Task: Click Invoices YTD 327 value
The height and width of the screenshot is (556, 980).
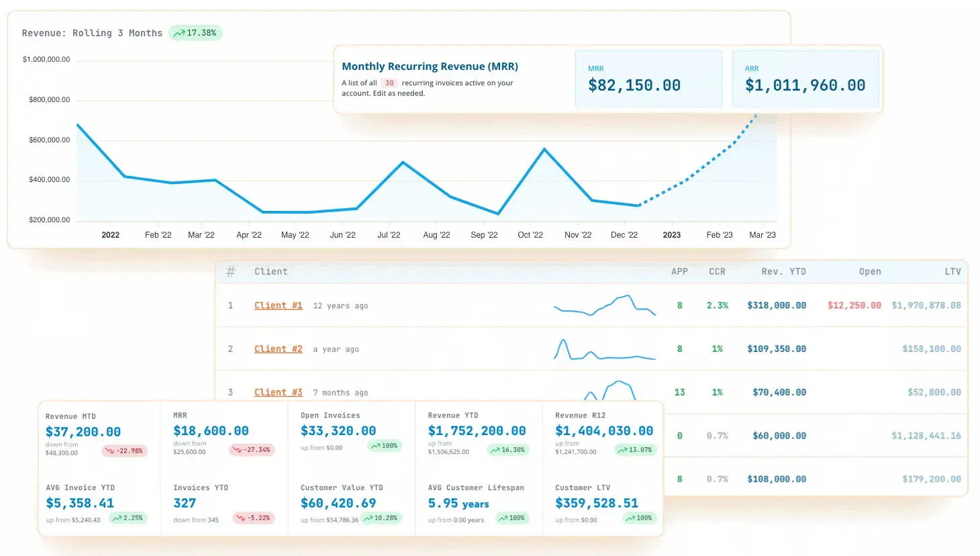Action: point(185,504)
